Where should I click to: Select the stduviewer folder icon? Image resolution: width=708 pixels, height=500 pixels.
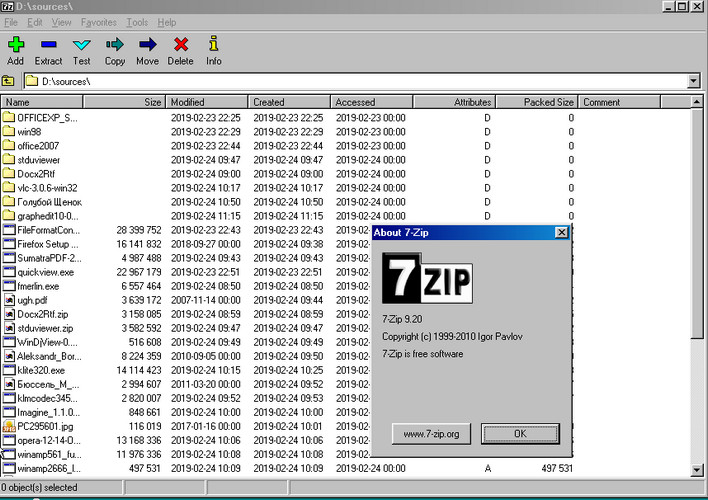pyautogui.click(x=8, y=159)
